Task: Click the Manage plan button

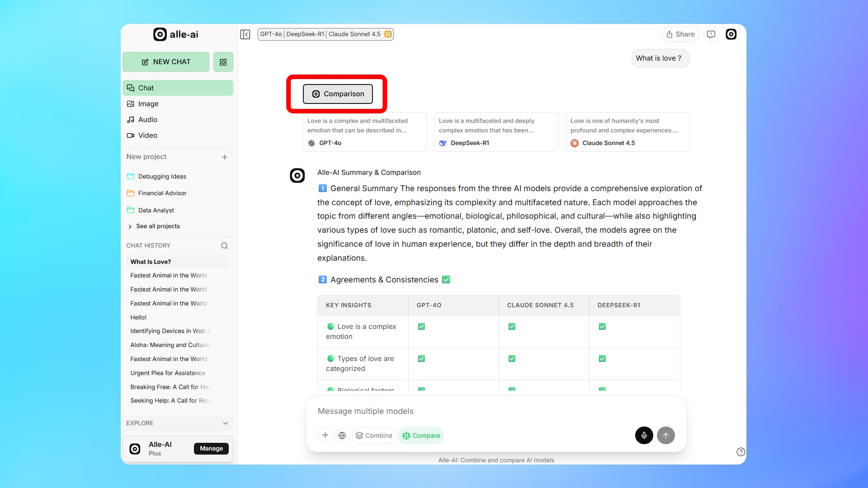Action: click(211, 449)
